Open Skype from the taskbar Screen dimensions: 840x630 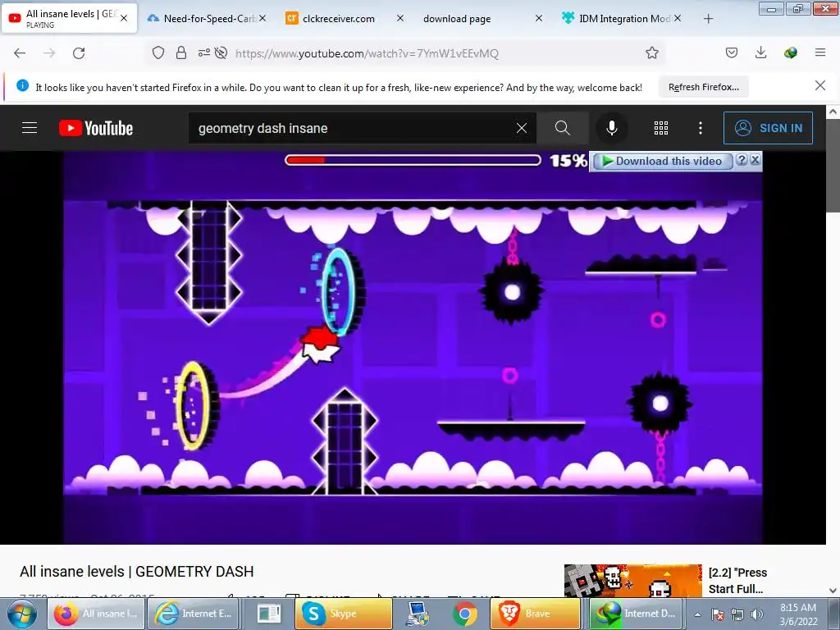343,614
